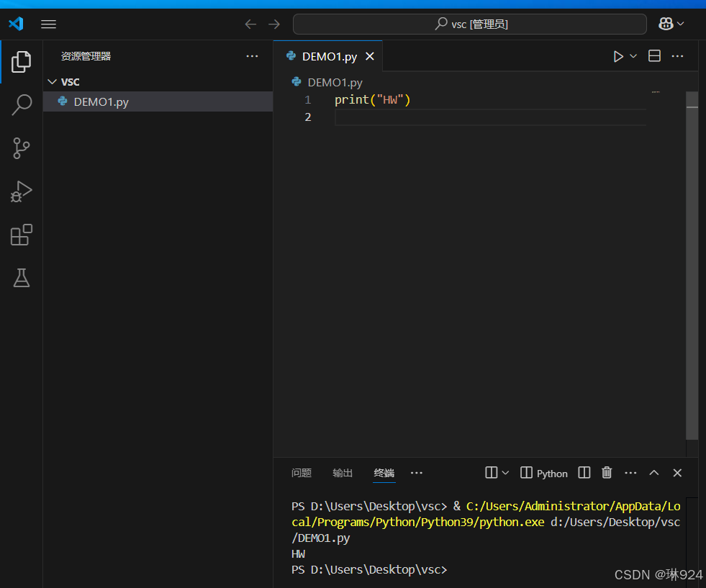This screenshot has height=588, width=706.
Task: Open the application hamburger menu
Action: 48,24
